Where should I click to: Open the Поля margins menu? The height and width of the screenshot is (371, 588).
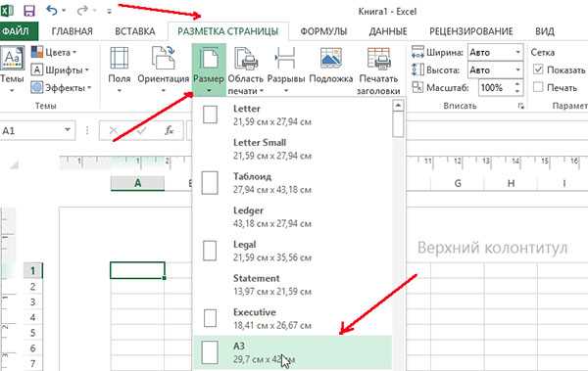click(120, 70)
